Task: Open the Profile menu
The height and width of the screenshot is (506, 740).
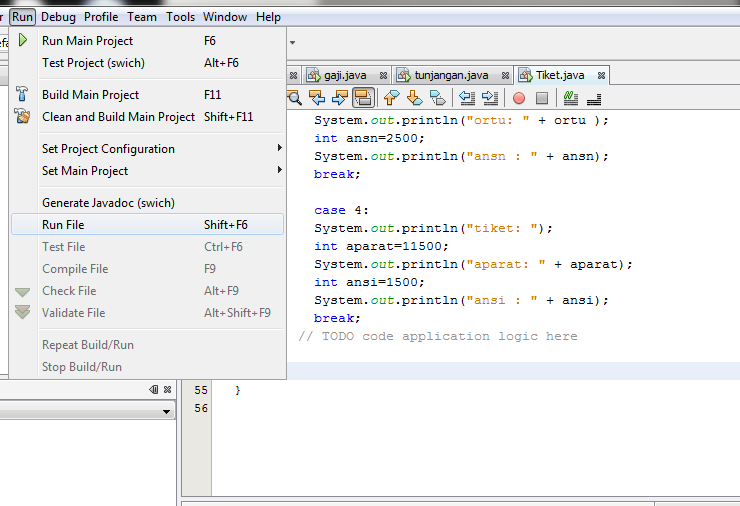Action: (101, 17)
